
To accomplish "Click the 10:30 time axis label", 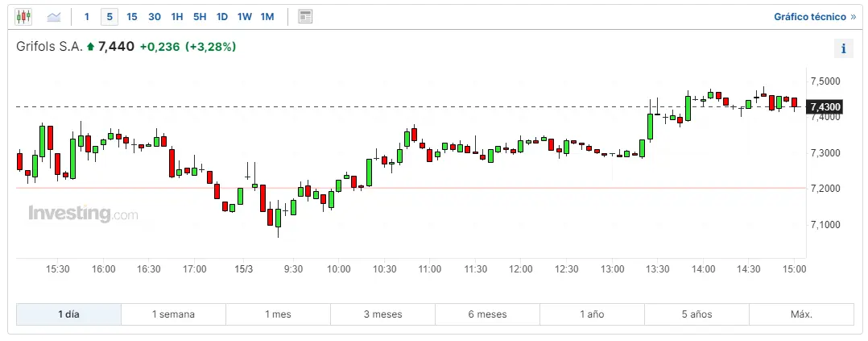I will click(385, 269).
